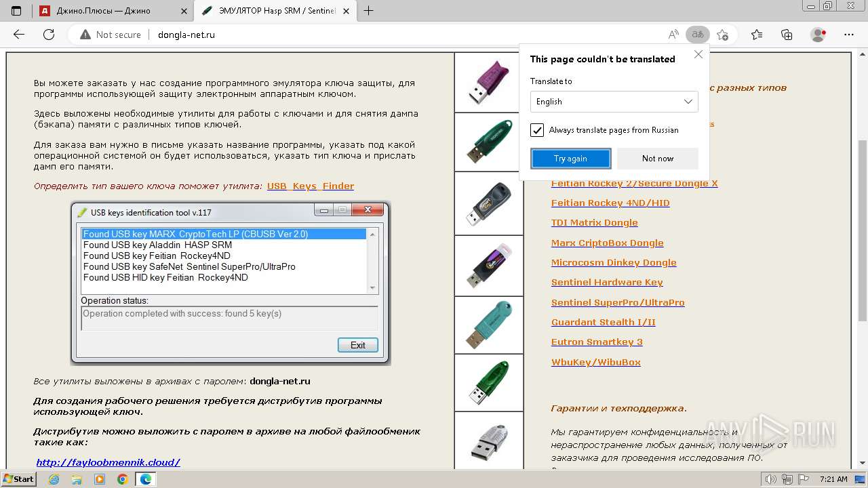Launch Google Chrome from the taskbar
Viewport: 868px width, 488px height.
coord(122,479)
